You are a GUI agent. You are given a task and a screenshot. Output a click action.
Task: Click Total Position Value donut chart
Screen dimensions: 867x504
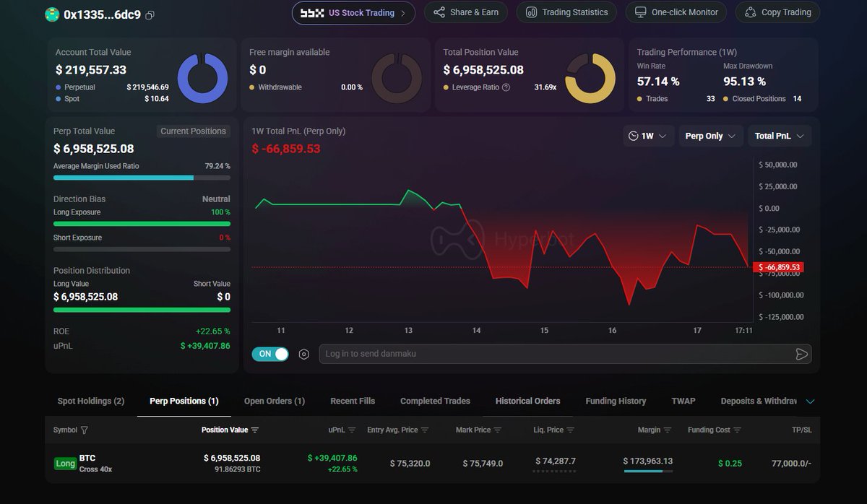coord(590,78)
